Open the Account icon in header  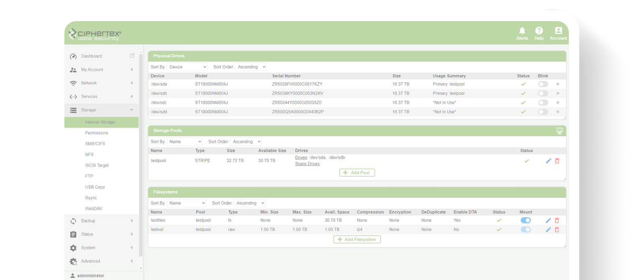[558, 31]
